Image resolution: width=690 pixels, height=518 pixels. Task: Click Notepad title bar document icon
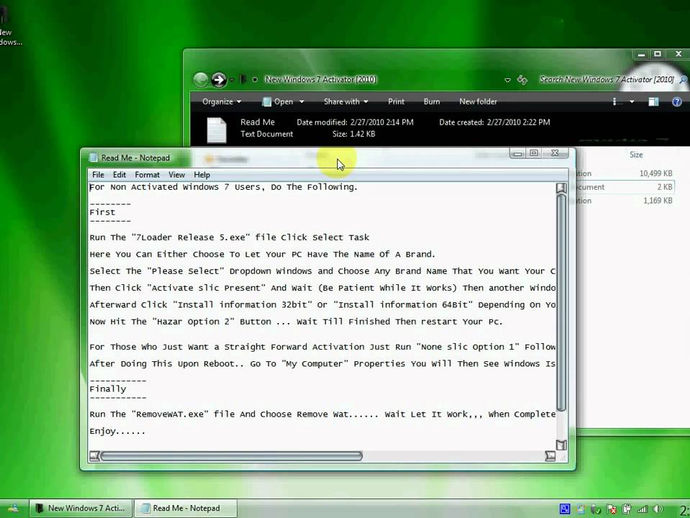[93, 158]
